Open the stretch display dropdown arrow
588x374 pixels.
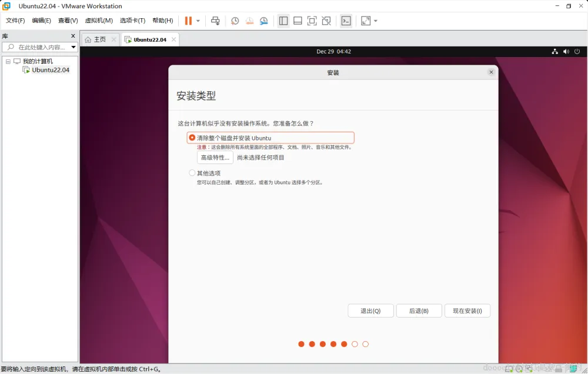[375, 21]
